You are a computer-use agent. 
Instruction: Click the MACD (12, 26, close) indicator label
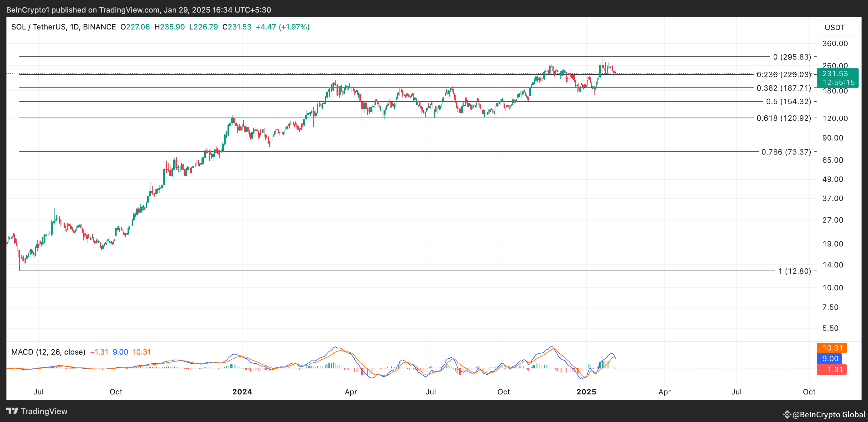(48, 352)
